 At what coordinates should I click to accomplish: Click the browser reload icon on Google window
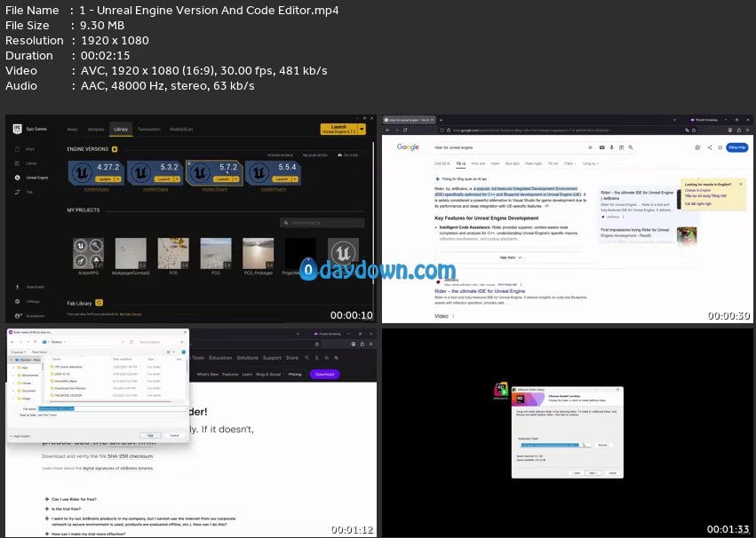405,130
